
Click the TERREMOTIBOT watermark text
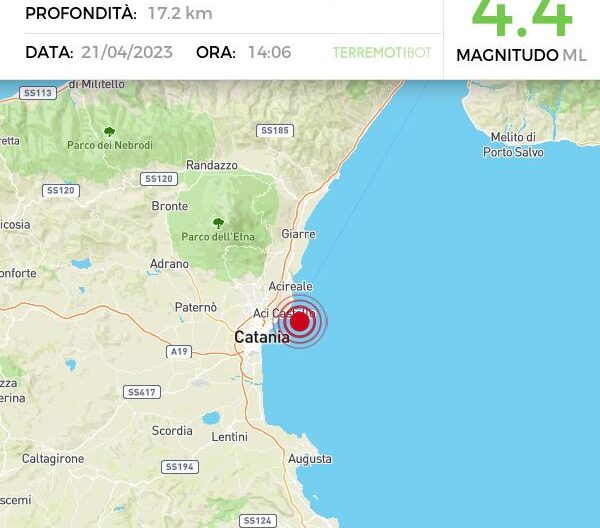[382, 52]
